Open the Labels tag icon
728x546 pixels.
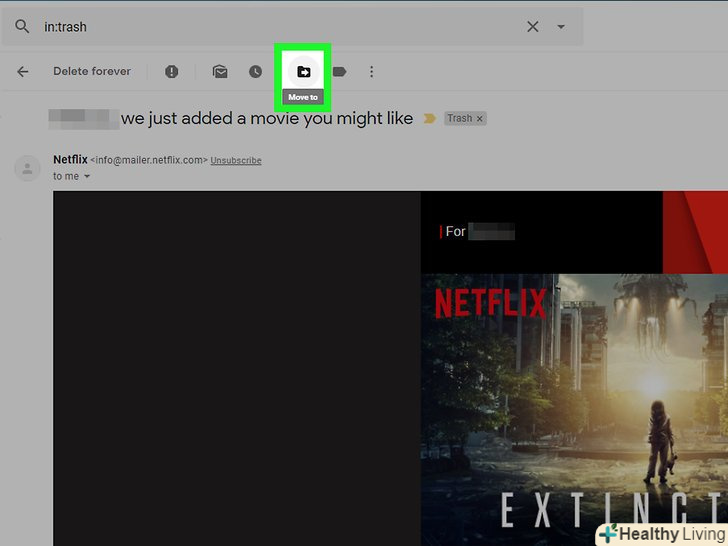pos(339,72)
